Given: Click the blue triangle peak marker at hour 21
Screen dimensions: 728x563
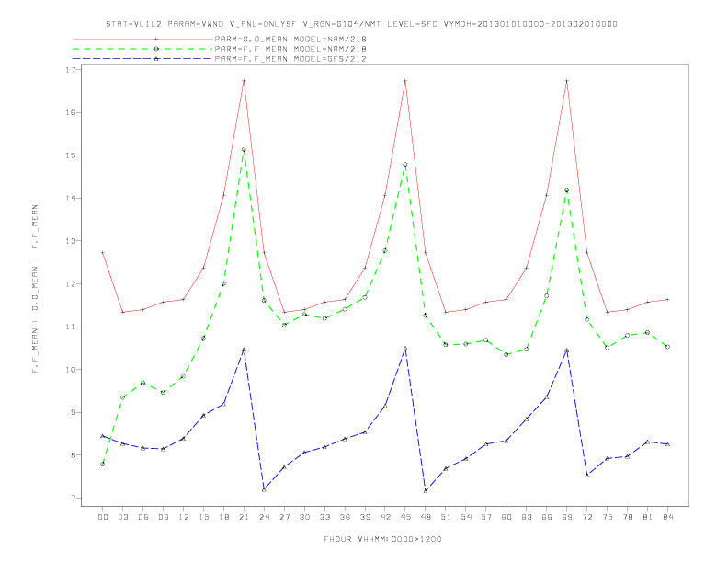Looking at the screenshot, I should click(244, 350).
